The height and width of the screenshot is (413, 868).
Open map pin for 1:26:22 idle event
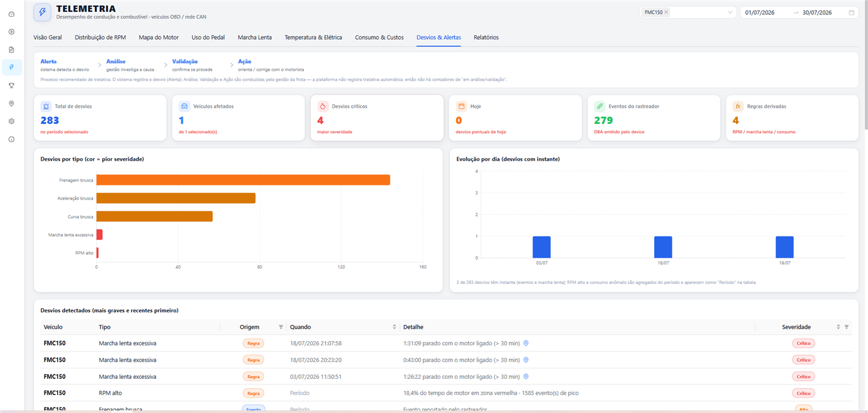(526, 376)
